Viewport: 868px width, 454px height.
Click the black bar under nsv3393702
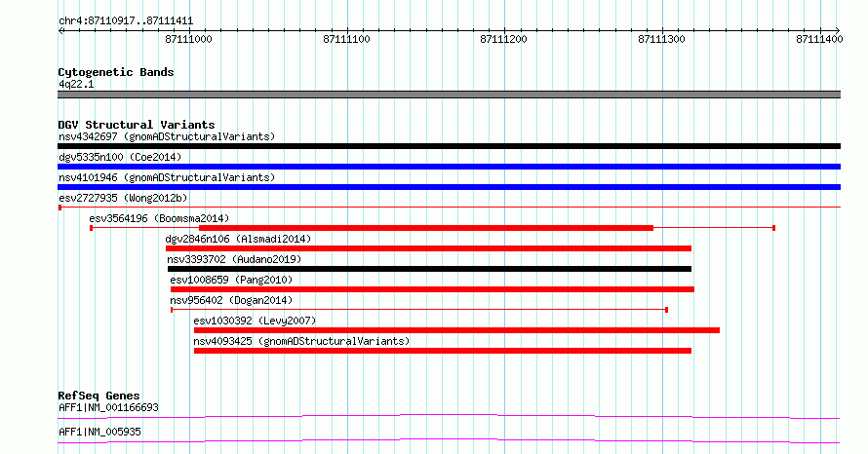pos(429,269)
